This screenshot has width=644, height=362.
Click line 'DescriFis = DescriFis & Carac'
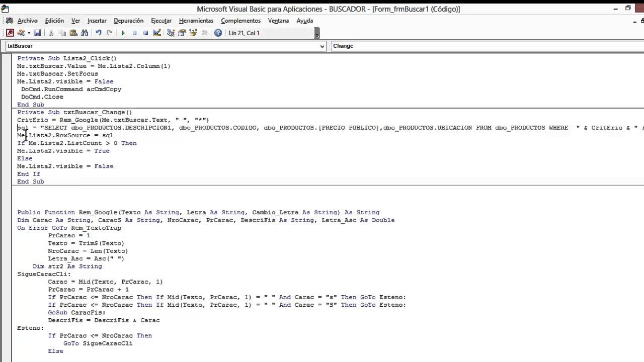(104, 320)
